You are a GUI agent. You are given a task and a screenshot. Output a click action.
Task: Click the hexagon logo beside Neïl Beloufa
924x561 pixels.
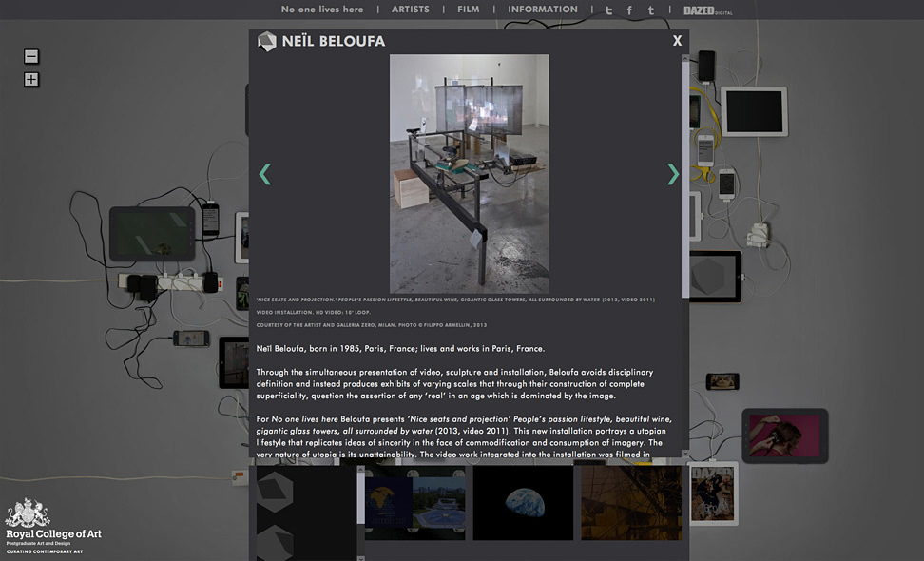[x=267, y=41]
